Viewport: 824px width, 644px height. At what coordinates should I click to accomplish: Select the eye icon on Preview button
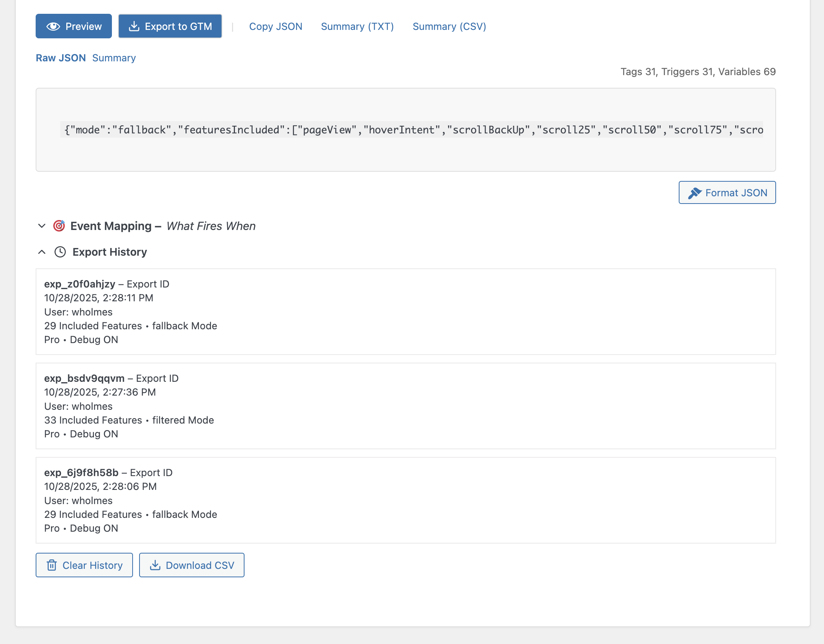54,26
